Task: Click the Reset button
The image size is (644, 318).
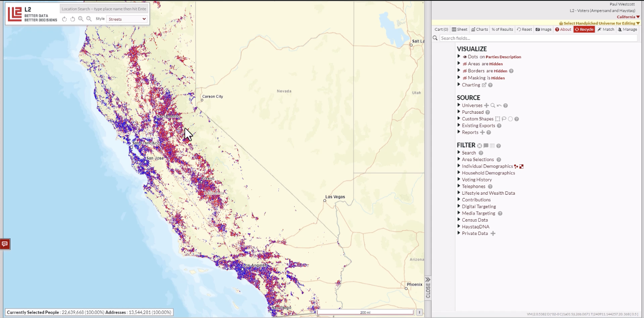Action: (524, 29)
